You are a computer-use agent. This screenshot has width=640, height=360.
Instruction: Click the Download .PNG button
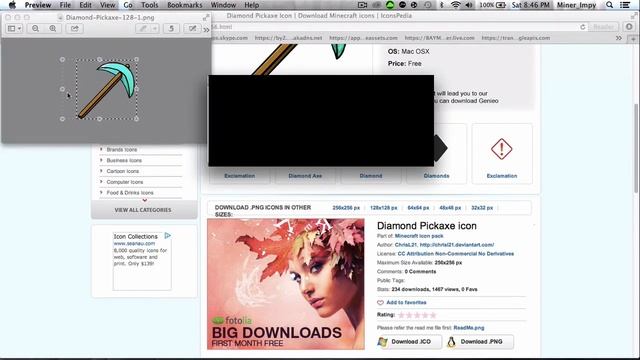(480, 342)
